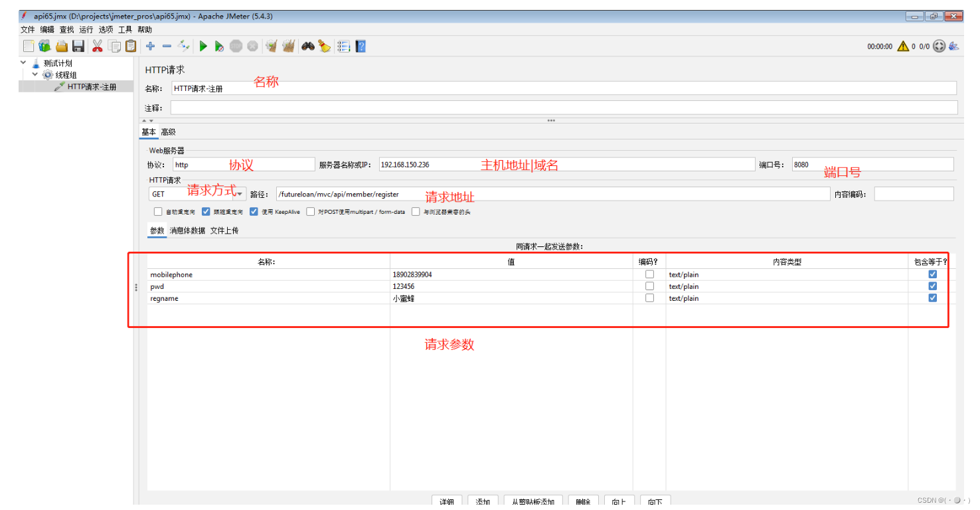Image resolution: width=980 pixels, height=510 pixels.
Task: Open the 运行 menu
Action: click(x=86, y=30)
